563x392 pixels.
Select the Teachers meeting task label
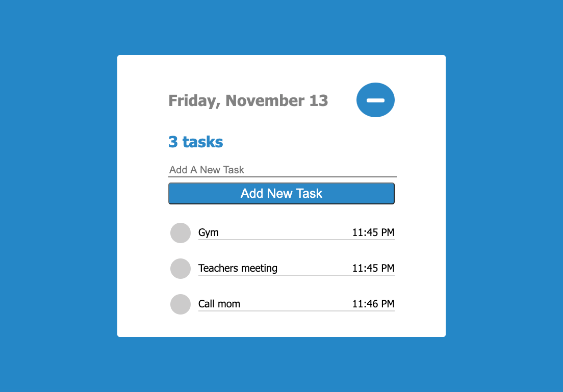coord(238,268)
